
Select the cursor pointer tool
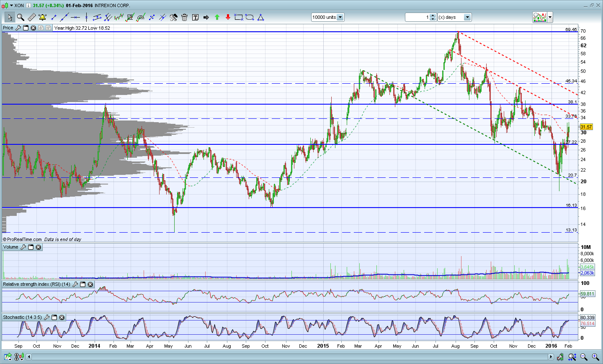[10, 17]
